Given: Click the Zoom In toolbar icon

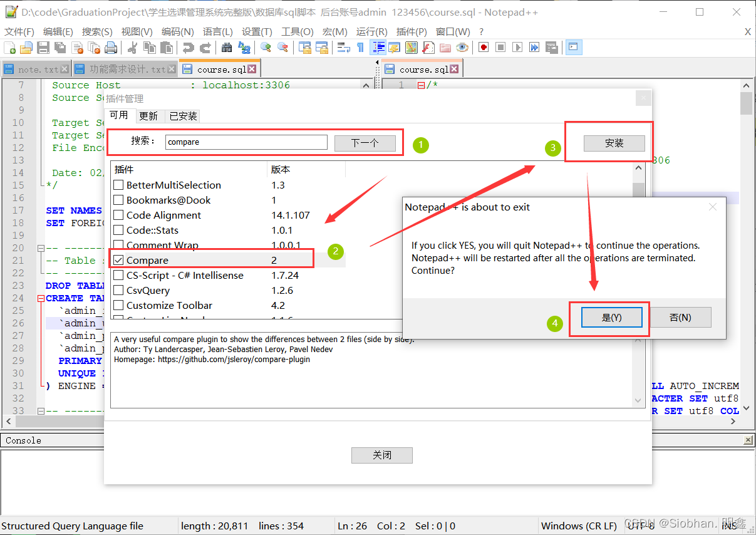Looking at the screenshot, I should pyautogui.click(x=266, y=48).
